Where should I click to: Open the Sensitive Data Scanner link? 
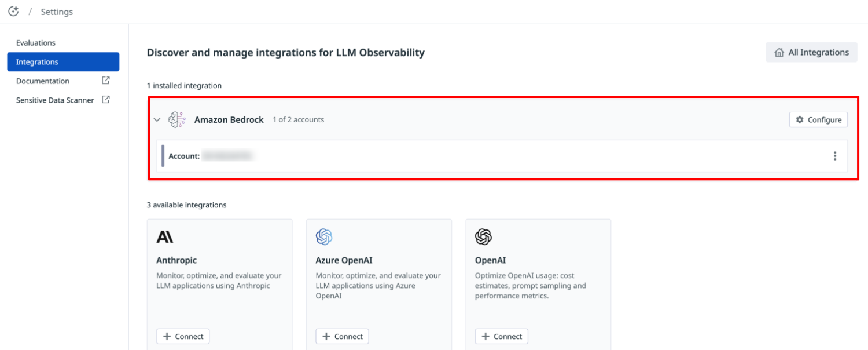click(55, 100)
